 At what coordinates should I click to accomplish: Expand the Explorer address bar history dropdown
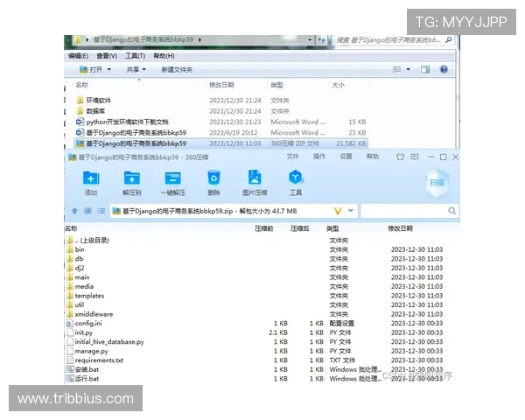310,40
